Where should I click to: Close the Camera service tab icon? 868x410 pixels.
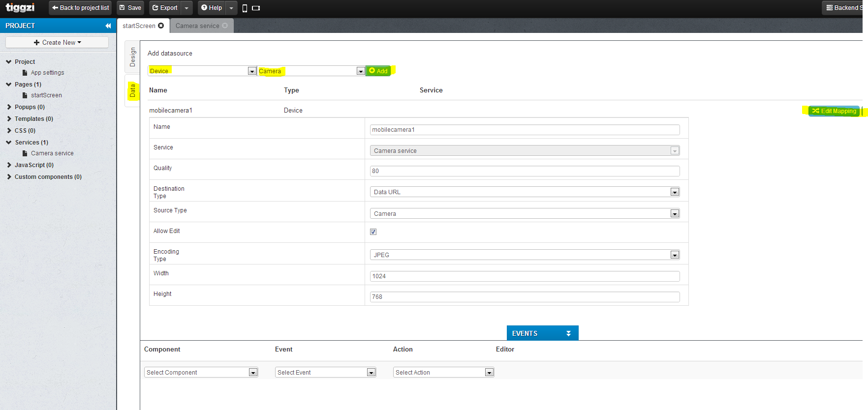[225, 26]
